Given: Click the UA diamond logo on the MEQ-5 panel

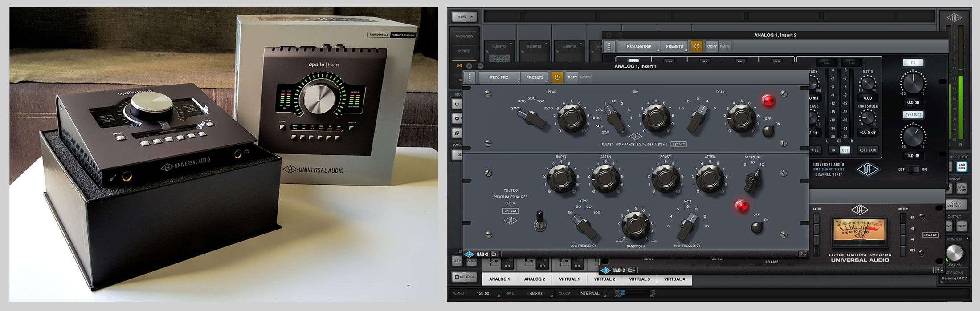Looking at the screenshot, I should click(636, 136).
